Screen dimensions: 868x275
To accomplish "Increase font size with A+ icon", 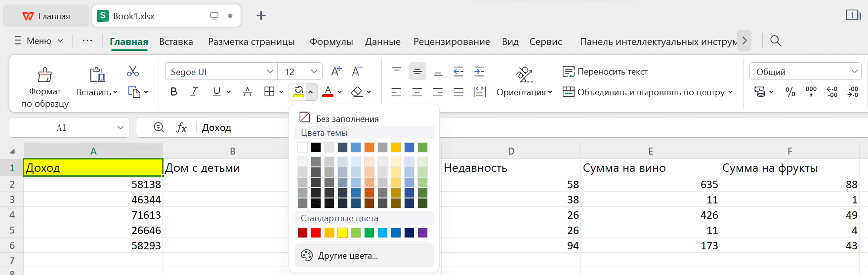I will (336, 72).
